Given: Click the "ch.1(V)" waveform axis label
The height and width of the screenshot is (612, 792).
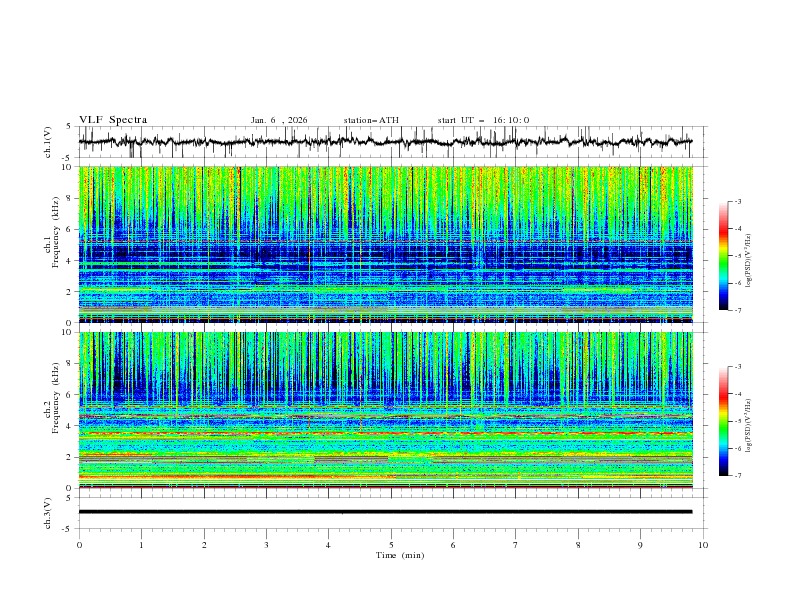Looking at the screenshot, I should [x=48, y=142].
